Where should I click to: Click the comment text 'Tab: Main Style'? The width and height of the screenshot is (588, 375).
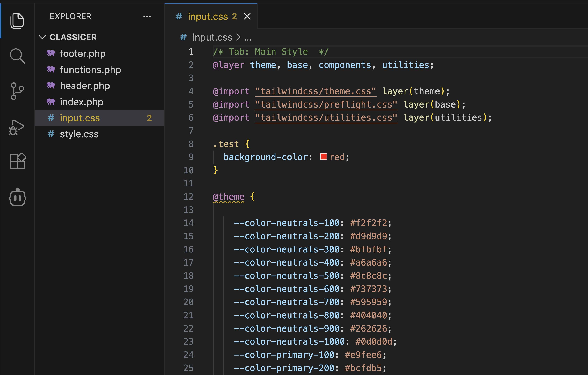pos(268,52)
